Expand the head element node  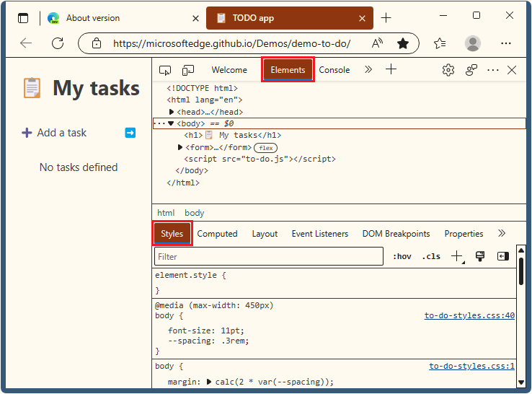point(172,112)
